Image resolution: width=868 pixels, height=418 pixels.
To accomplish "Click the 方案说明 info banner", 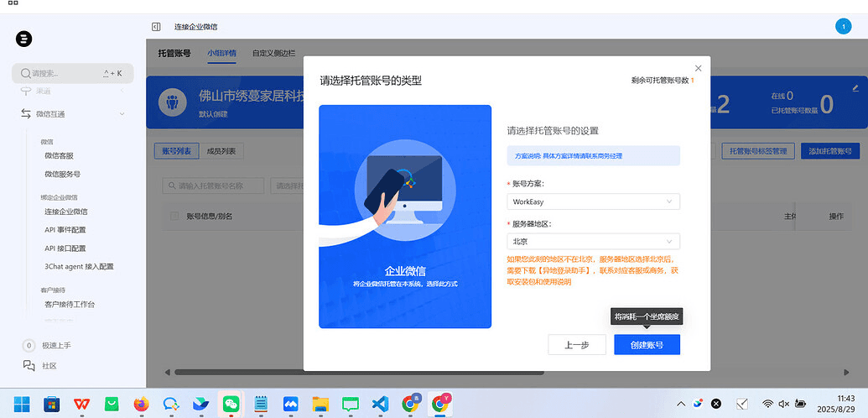I will coord(593,156).
